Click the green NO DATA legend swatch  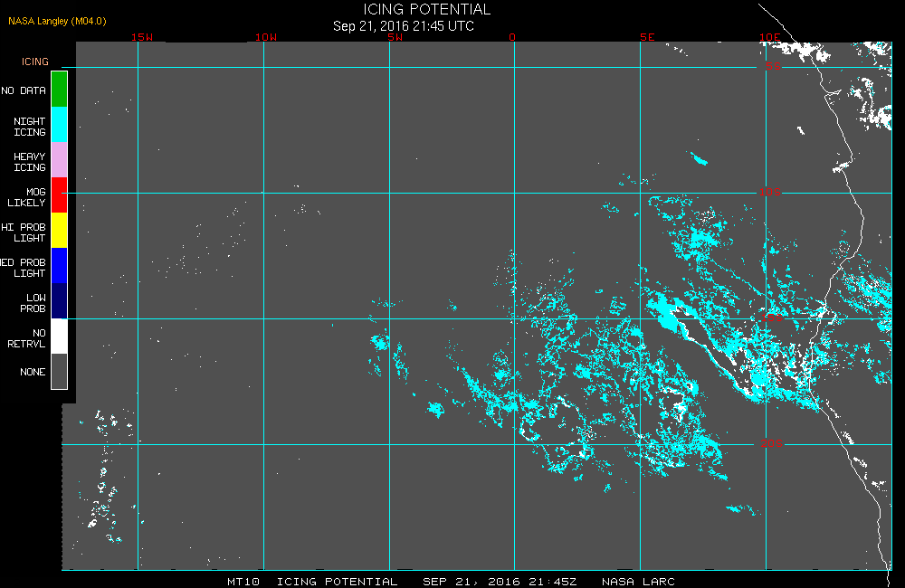60,90
